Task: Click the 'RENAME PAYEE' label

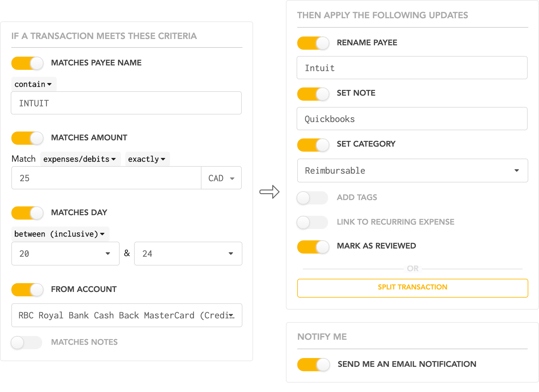Action: click(367, 43)
